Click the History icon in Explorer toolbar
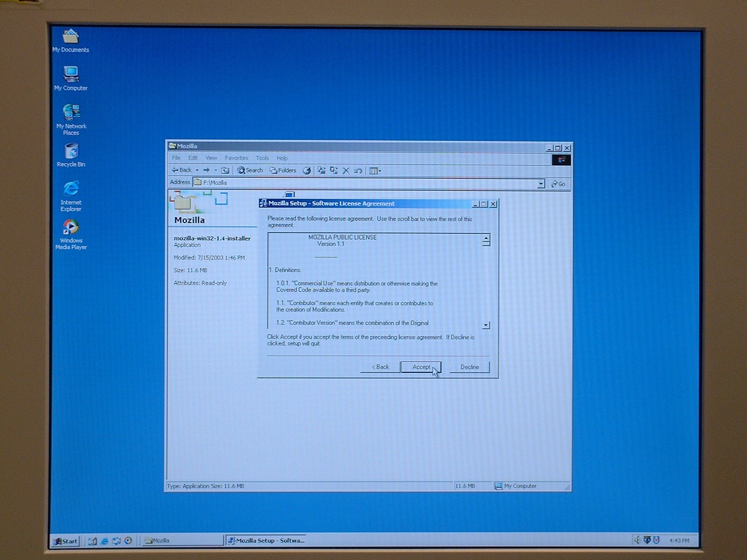 307,171
